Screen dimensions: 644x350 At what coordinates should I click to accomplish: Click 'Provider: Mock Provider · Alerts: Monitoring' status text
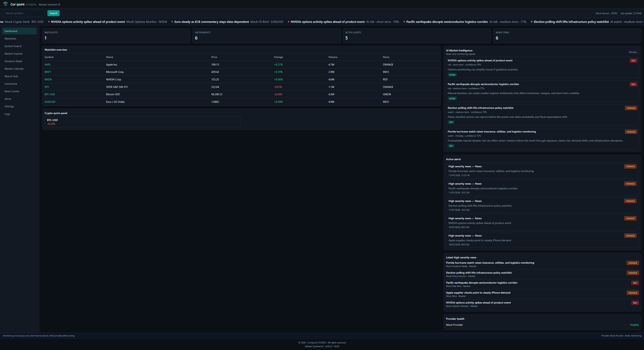coord(621,336)
